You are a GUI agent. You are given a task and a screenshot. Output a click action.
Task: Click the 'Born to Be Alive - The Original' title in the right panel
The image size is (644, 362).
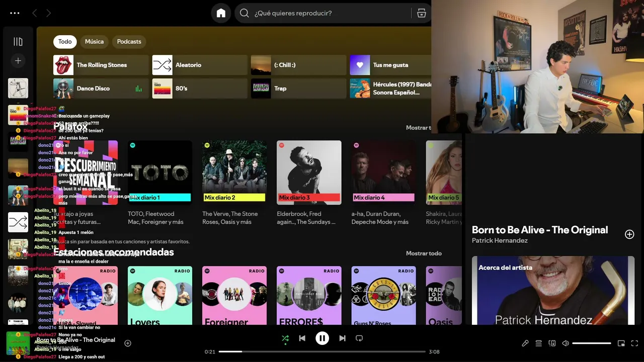pos(540,230)
